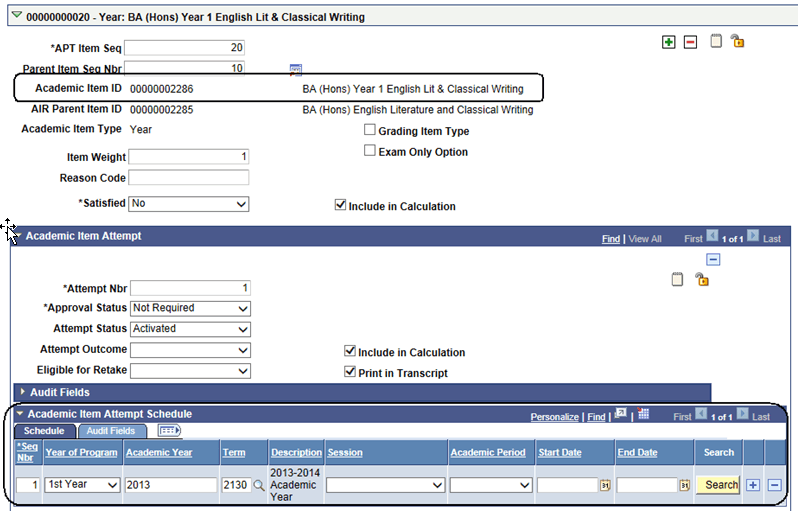Image resolution: width=802 pixels, height=513 pixels.
Task: Toggle Print in Transcript checkbox
Action: (x=350, y=372)
